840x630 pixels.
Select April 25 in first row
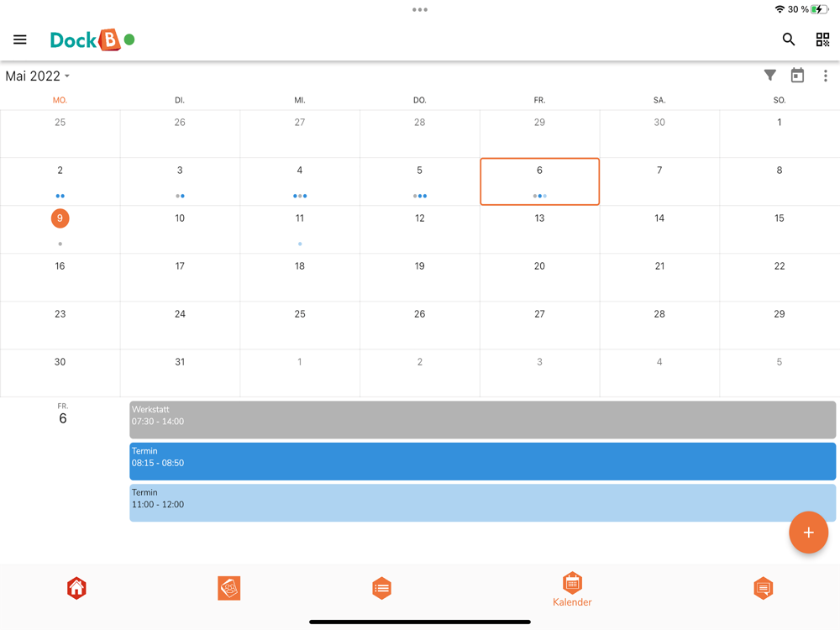60,134
